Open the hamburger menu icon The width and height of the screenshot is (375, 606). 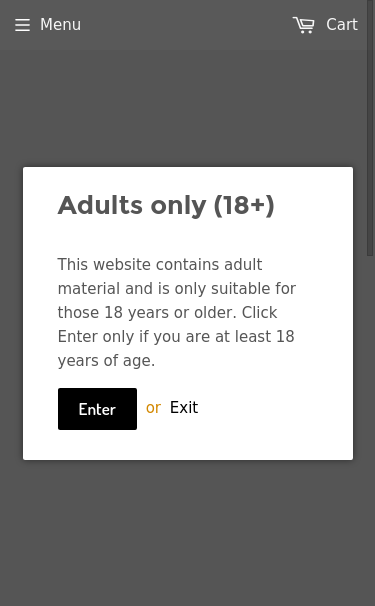tap(22, 25)
